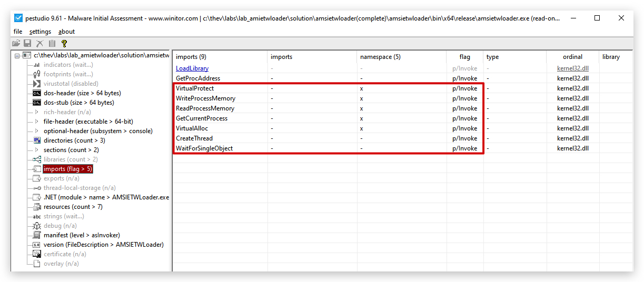
Task: Click the arrow-box icon beside exports
Action: click(37, 178)
